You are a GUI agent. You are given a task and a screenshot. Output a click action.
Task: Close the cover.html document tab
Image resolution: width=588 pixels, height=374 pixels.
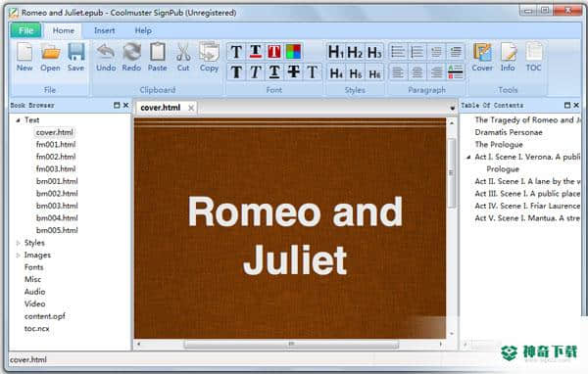point(191,108)
